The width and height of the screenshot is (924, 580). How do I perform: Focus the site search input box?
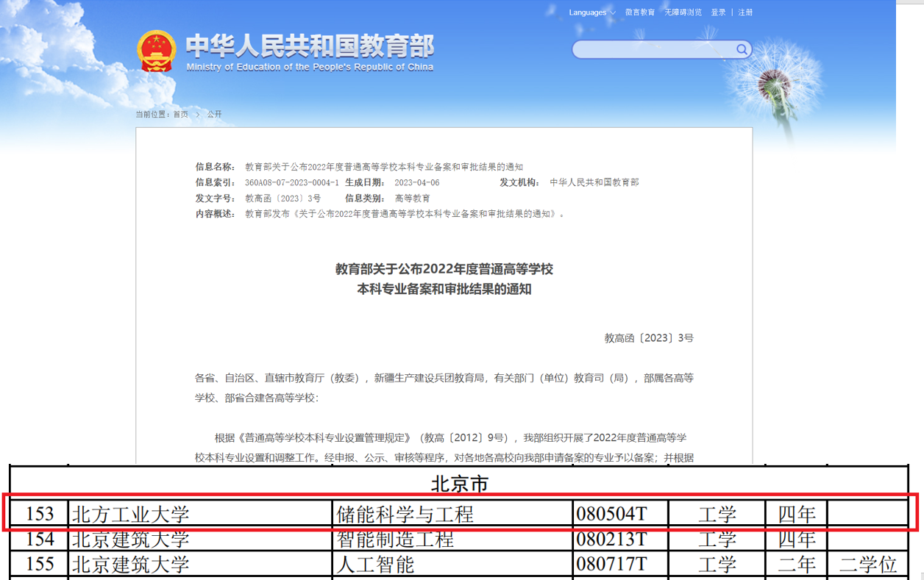[x=653, y=50]
